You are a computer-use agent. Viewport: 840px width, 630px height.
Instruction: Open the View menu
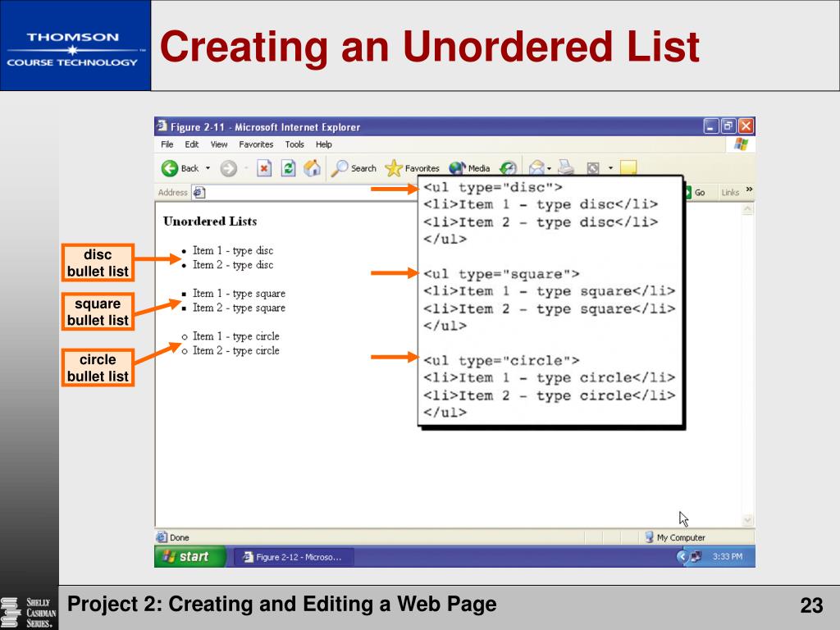click(x=218, y=144)
